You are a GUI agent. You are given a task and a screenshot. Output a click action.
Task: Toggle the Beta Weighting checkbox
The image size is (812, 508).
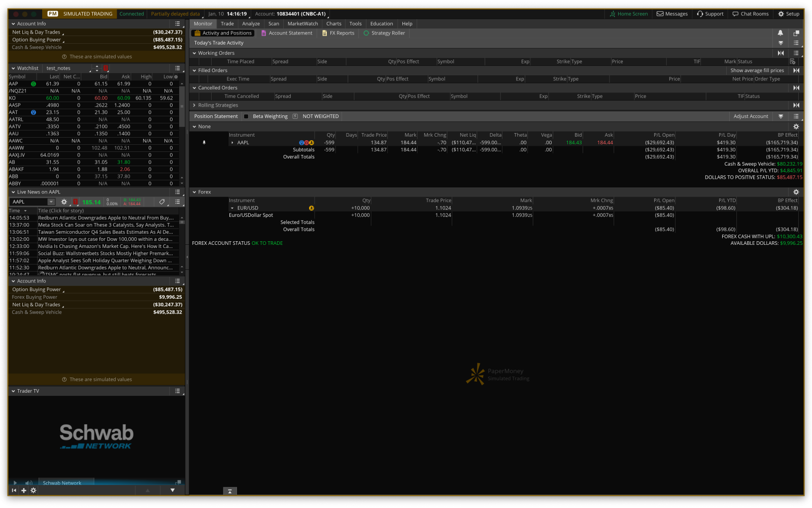click(x=246, y=116)
